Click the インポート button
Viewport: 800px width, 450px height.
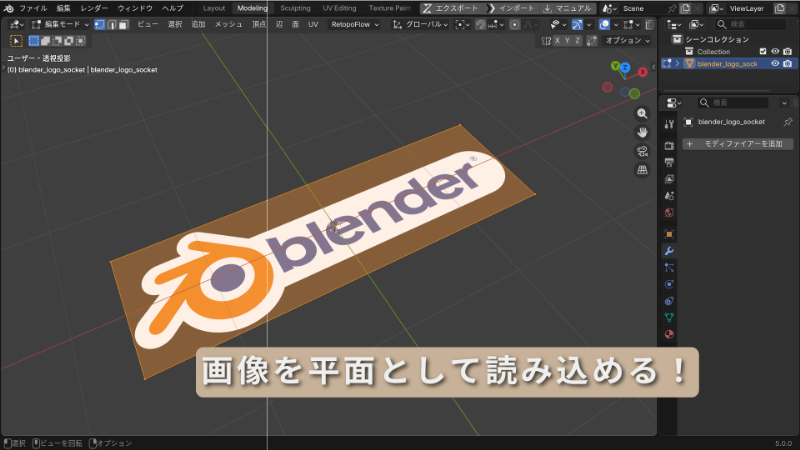511,8
